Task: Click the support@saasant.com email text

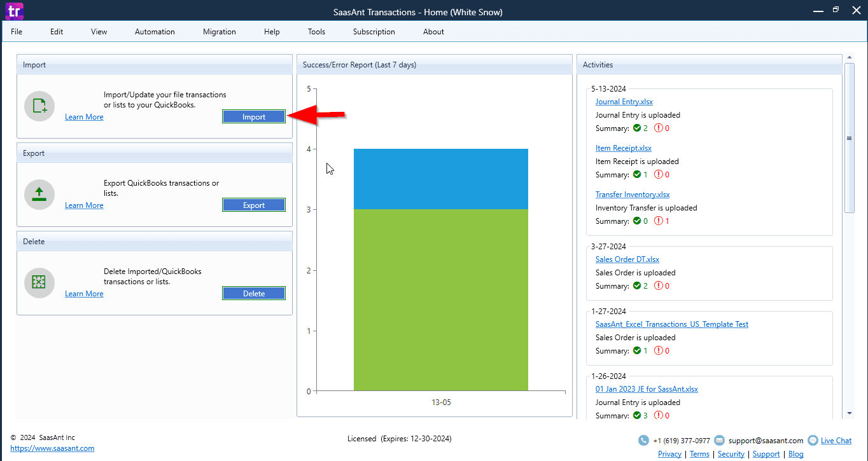Action: (766, 441)
